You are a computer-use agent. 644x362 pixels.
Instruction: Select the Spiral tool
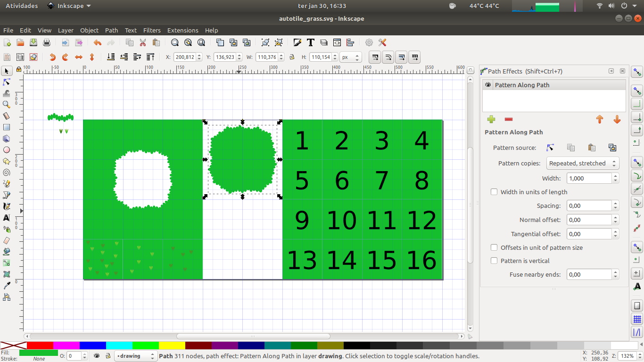click(x=7, y=173)
